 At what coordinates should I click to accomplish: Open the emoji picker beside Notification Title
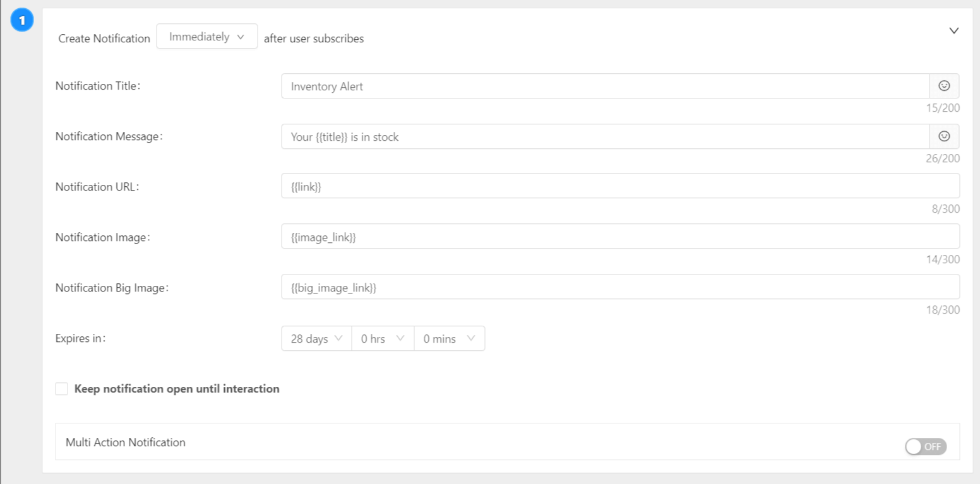click(x=944, y=86)
